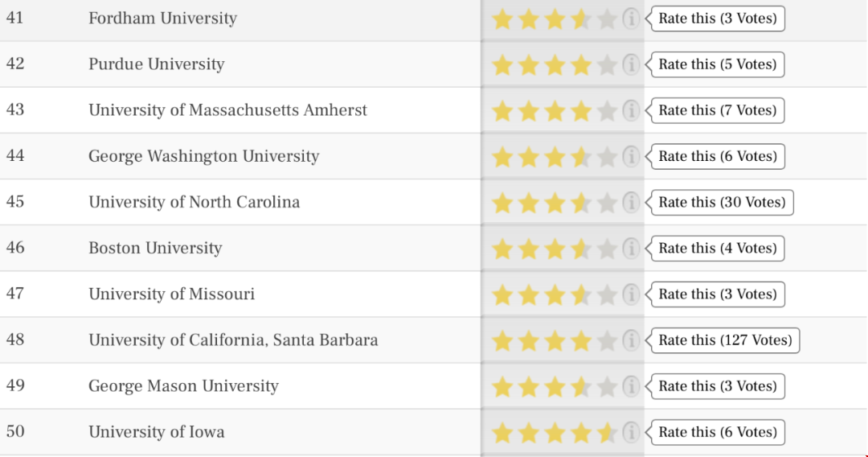
Task: Click Rate this (30 Votes) button
Action: point(722,202)
